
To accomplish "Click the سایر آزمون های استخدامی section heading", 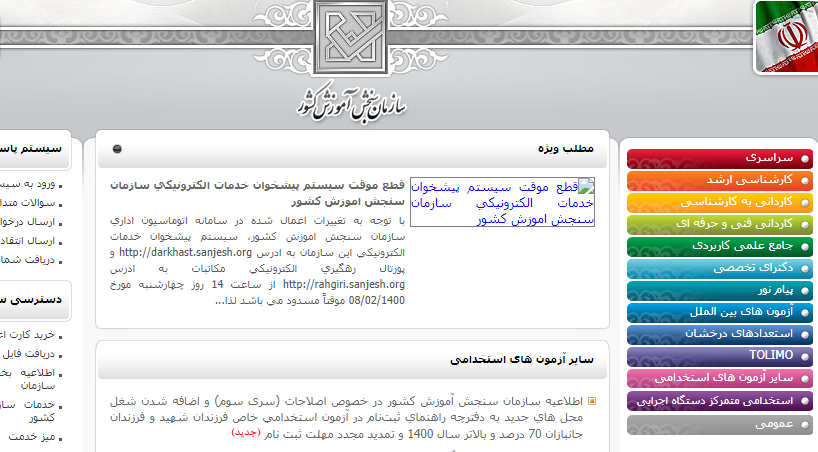I will (522, 360).
